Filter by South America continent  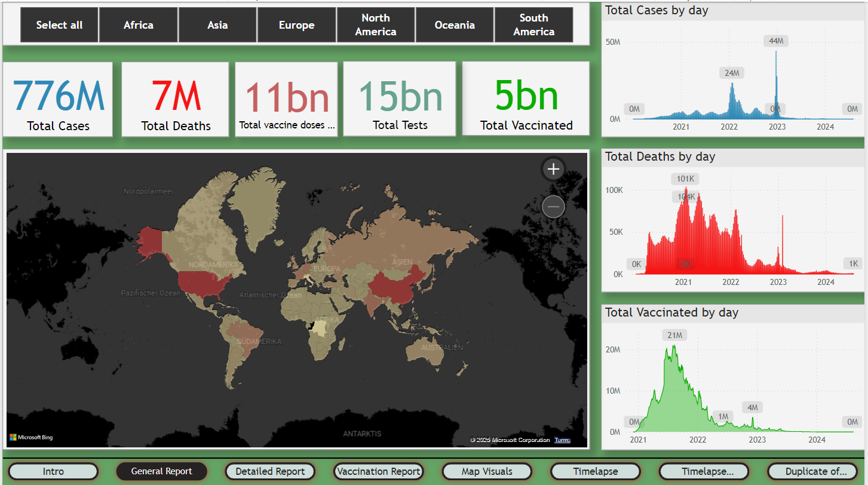pos(534,25)
